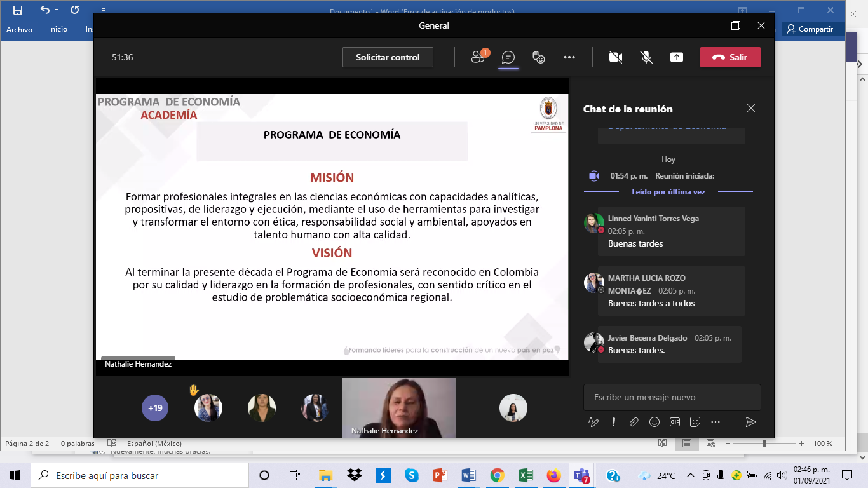
Task: Click in the Escribe un mensaje nuevo field
Action: pos(672,397)
